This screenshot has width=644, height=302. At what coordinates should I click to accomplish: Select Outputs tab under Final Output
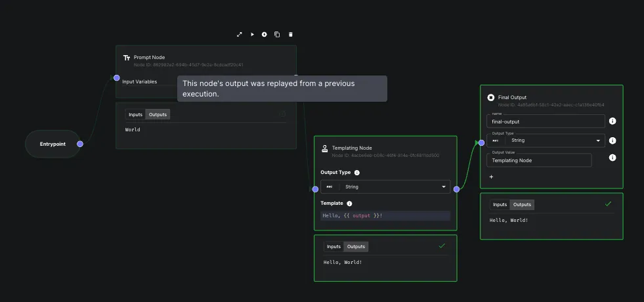coord(522,205)
